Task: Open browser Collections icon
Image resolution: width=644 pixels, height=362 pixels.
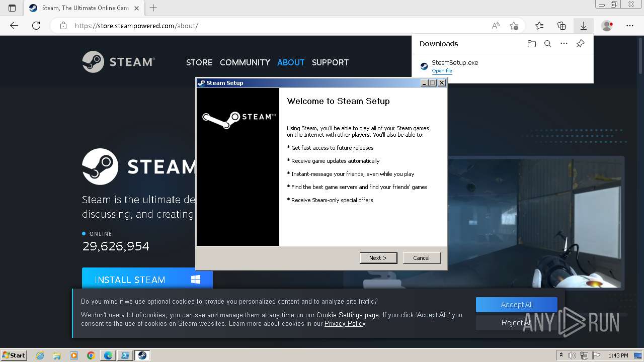Action: [x=561, y=26]
